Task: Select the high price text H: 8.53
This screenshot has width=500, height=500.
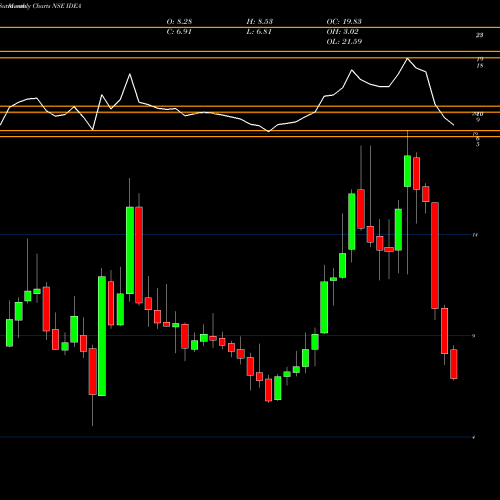Action: tap(260, 22)
